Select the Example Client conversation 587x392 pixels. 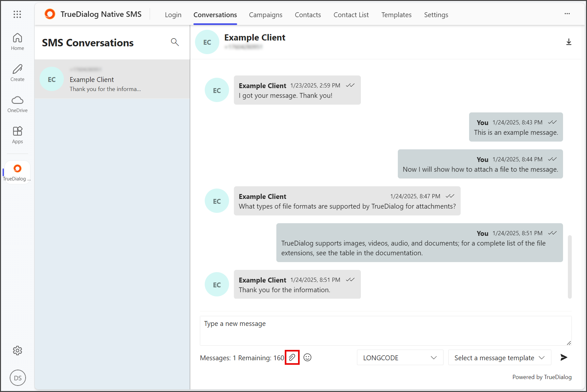point(112,79)
